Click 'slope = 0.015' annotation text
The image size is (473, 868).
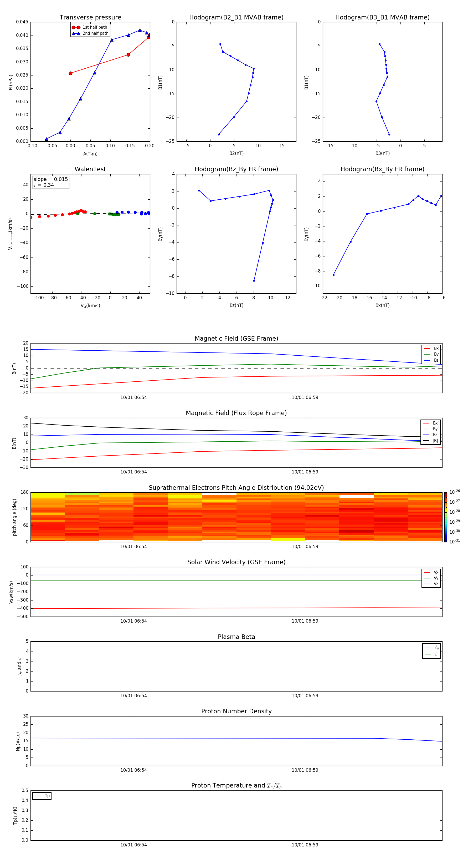click(x=50, y=179)
